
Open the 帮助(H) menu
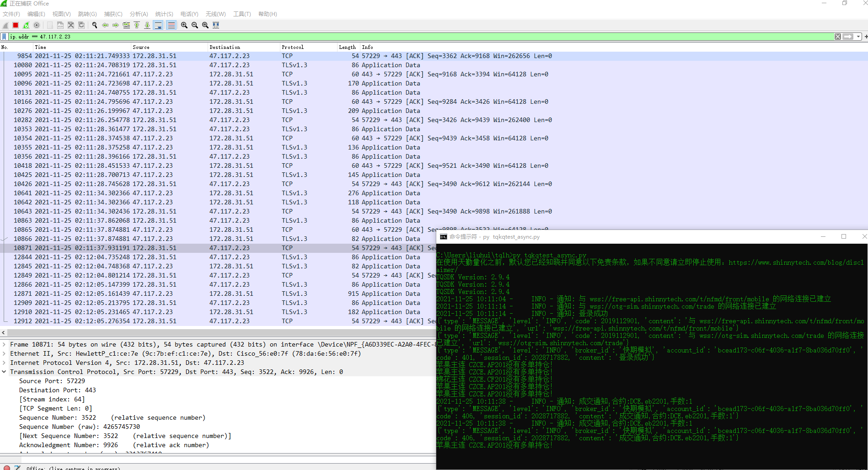click(x=268, y=14)
